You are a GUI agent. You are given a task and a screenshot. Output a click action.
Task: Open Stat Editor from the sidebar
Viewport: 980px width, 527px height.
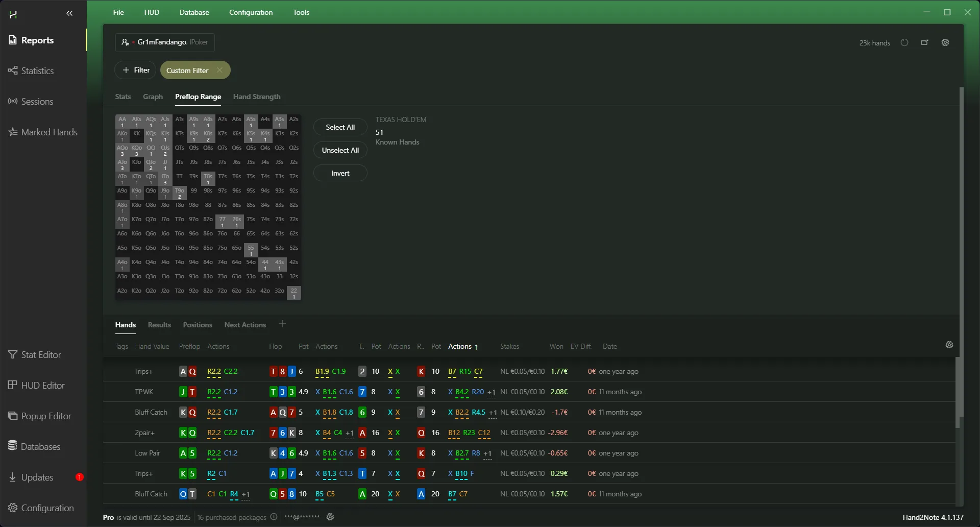(x=41, y=354)
